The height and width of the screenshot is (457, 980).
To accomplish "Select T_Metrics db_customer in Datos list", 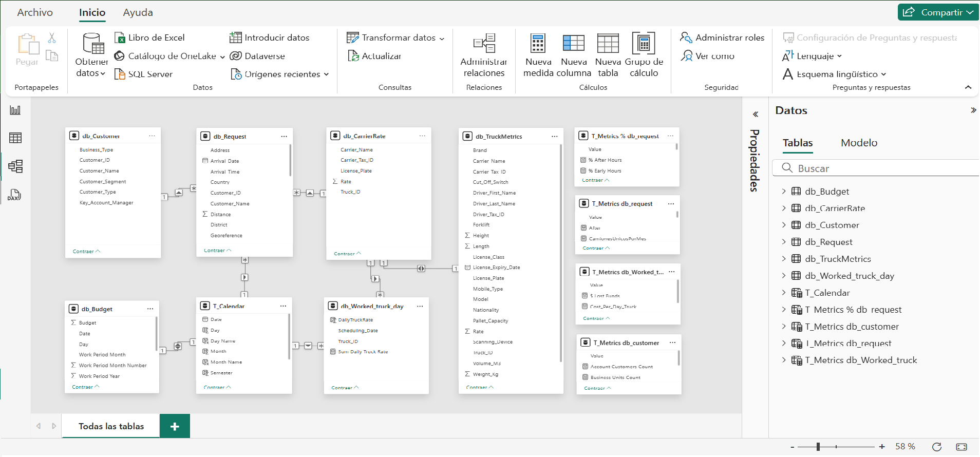I will tap(852, 327).
